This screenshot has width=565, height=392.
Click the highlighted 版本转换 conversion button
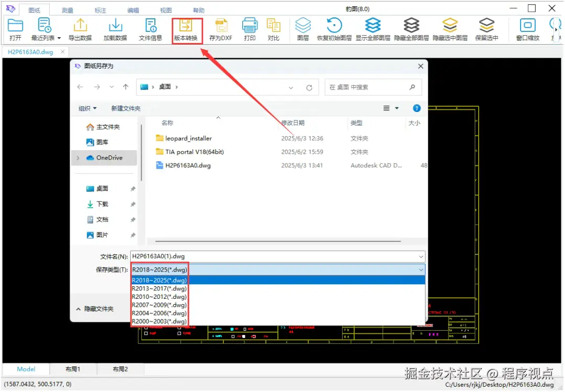(187, 29)
